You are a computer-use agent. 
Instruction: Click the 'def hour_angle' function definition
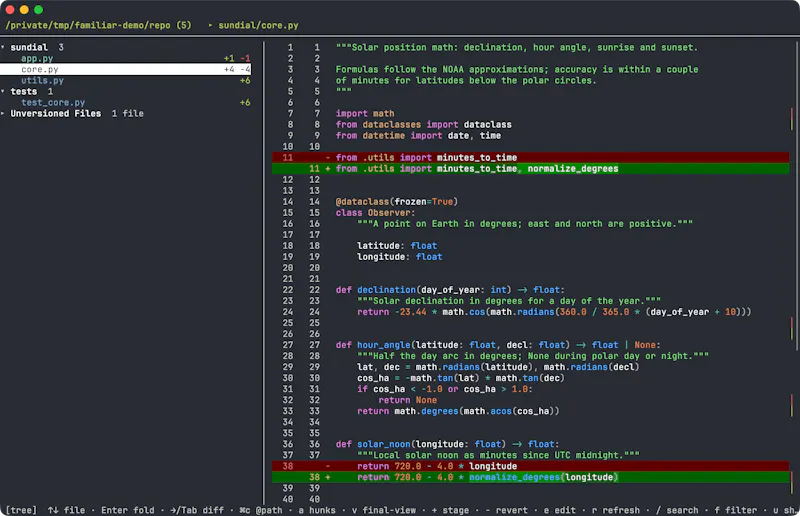pos(498,345)
